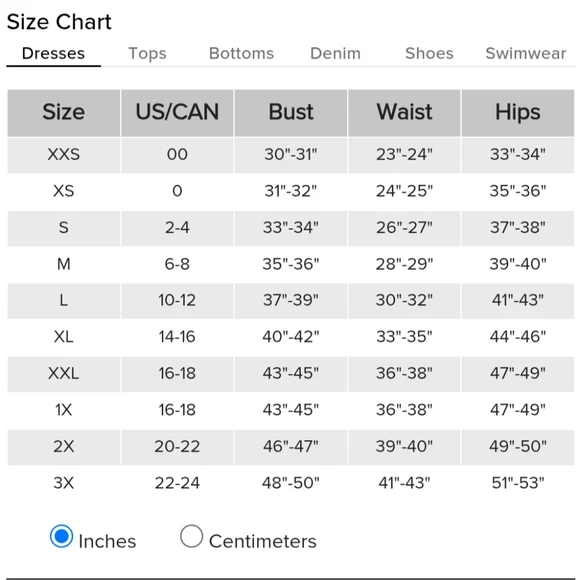Click the Hips column header
580x580 pixels.
(518, 112)
